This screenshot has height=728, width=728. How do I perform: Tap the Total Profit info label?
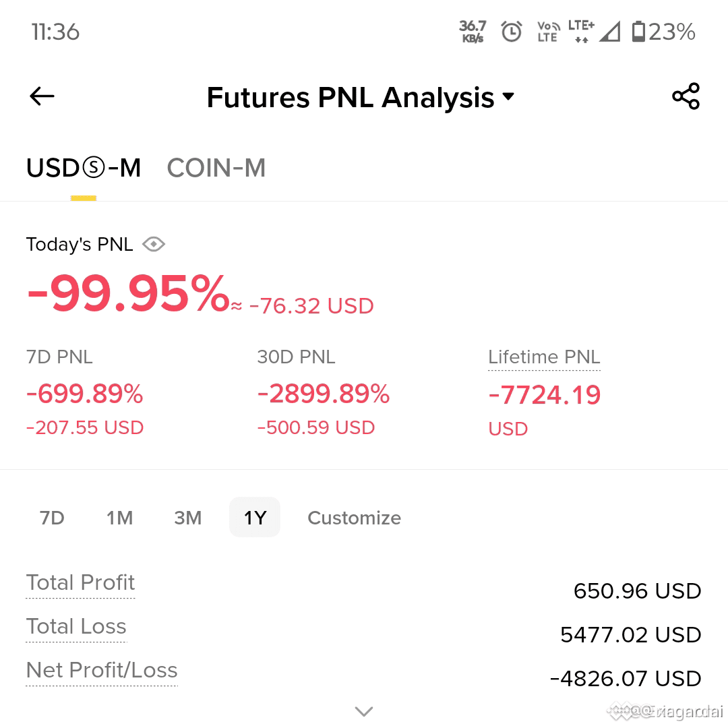(x=80, y=583)
